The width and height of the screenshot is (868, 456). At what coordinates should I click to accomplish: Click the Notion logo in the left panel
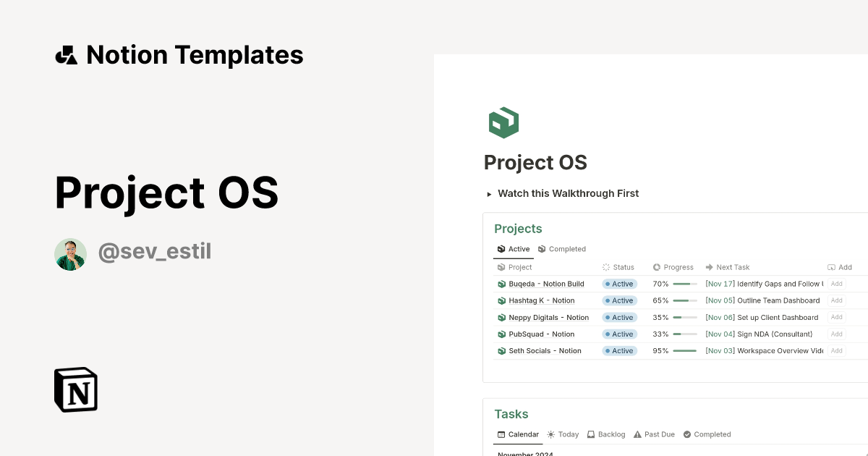(75, 389)
